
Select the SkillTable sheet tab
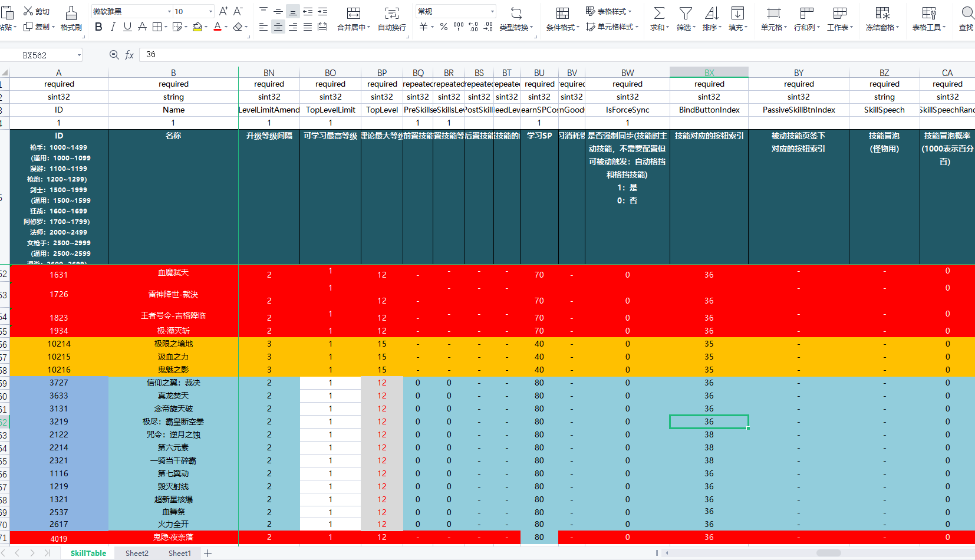88,553
